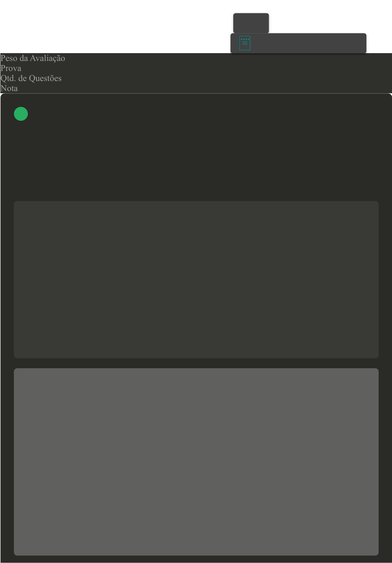Click the four dots atop the notepad icon
Viewport: 392px width, 563px height.
point(245,39)
